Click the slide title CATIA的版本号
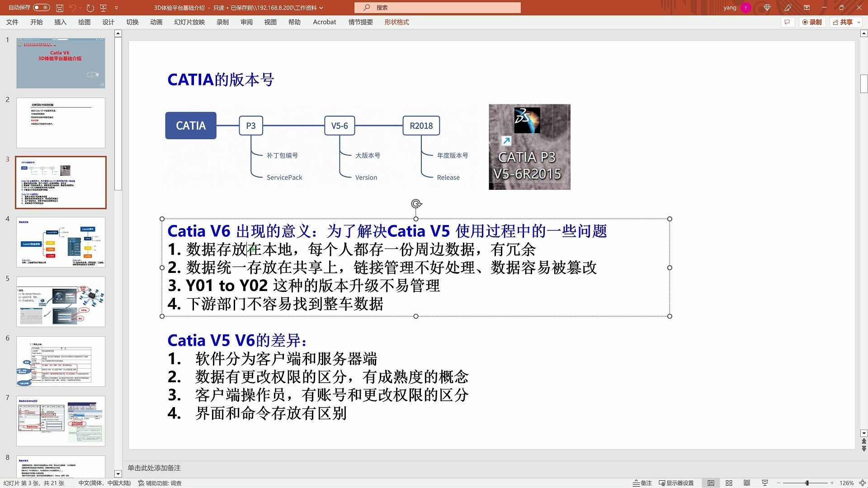The height and width of the screenshot is (488, 868). [x=221, y=80]
